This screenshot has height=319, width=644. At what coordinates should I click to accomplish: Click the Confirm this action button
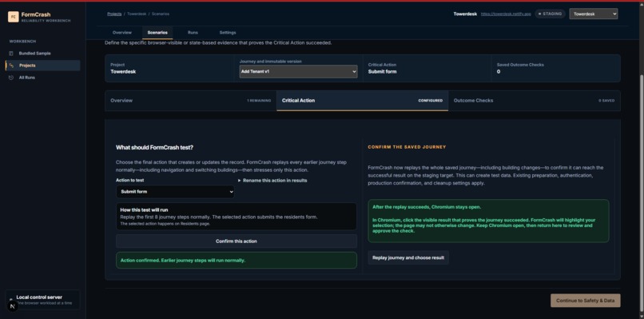pyautogui.click(x=237, y=241)
